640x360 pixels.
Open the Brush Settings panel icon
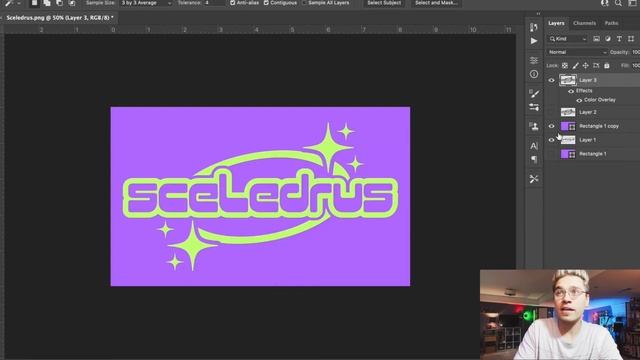(533, 93)
